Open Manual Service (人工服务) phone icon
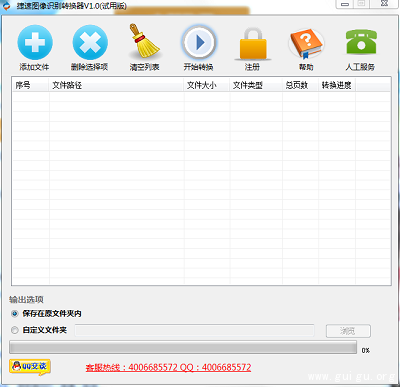The width and height of the screenshot is (400, 387). point(361,42)
